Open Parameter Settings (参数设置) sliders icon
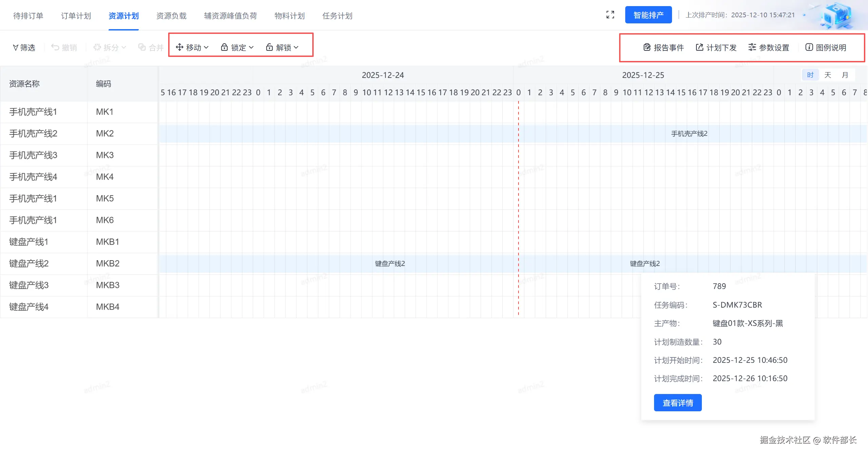The height and width of the screenshot is (456, 868). pos(752,47)
